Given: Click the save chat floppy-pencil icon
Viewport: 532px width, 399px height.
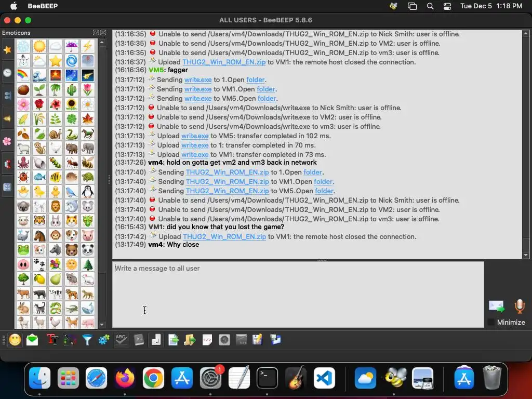Looking at the screenshot, I should 258,340.
